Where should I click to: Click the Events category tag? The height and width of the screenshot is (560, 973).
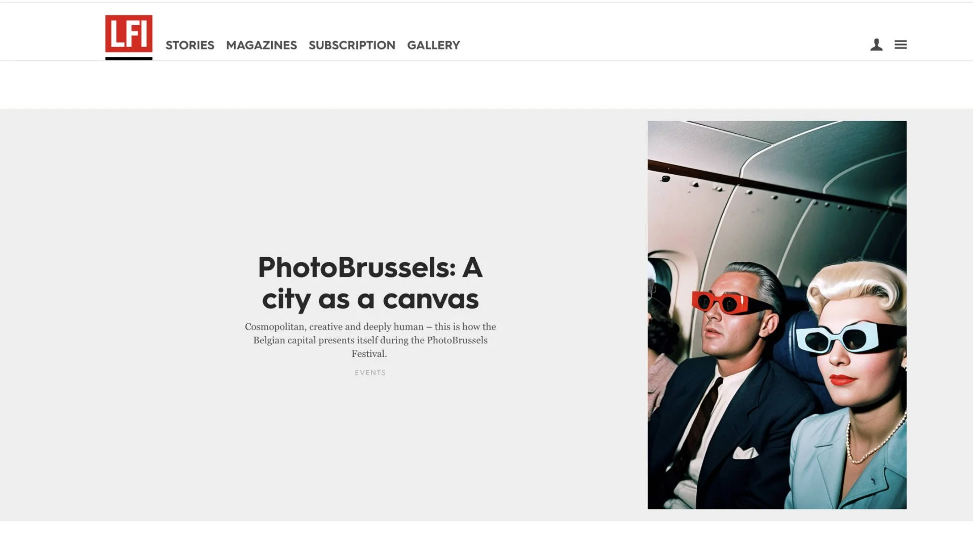(370, 373)
